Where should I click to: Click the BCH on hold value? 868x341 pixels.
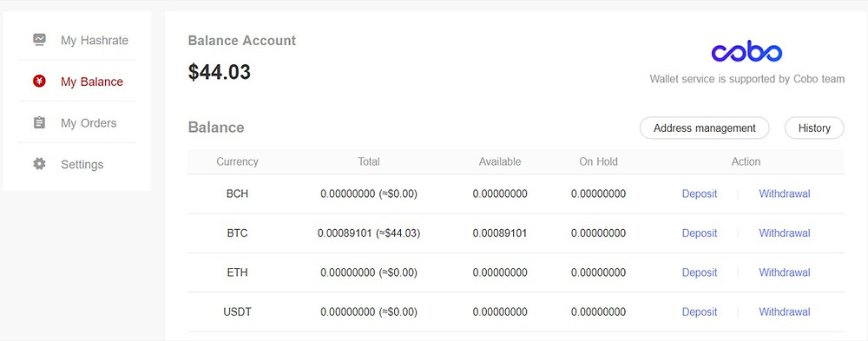point(598,193)
